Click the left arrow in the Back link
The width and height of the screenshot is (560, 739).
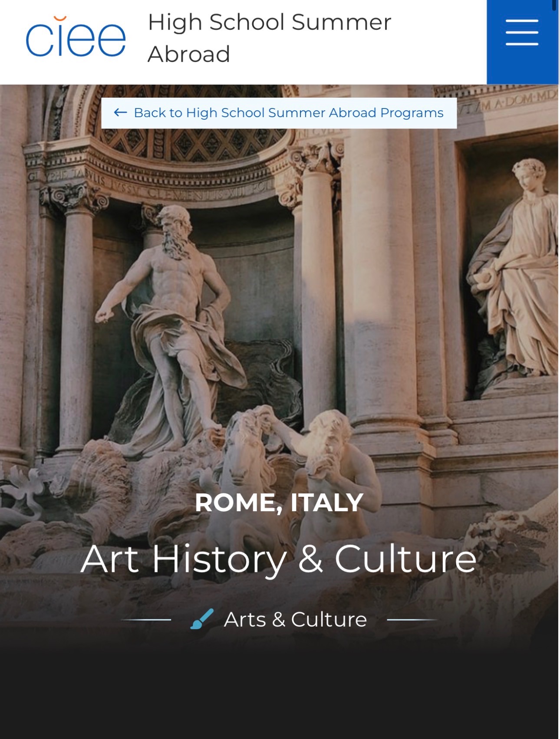[x=120, y=113]
